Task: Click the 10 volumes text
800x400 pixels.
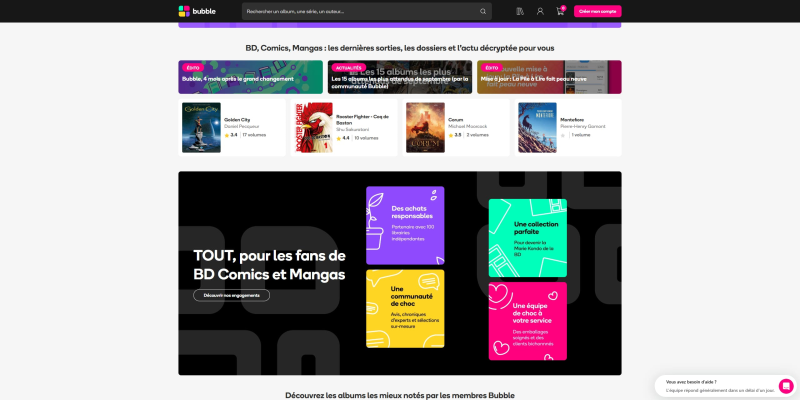Action: [x=366, y=138]
